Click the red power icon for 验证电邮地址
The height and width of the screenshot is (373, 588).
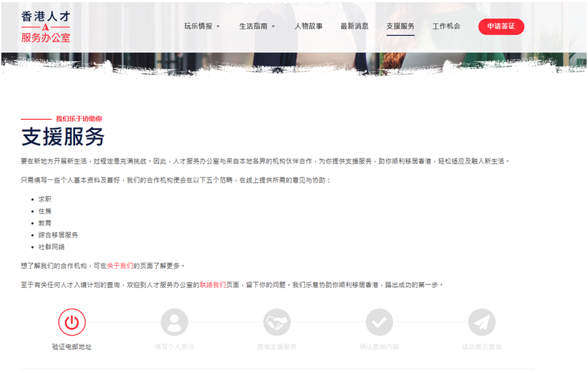[x=72, y=322]
